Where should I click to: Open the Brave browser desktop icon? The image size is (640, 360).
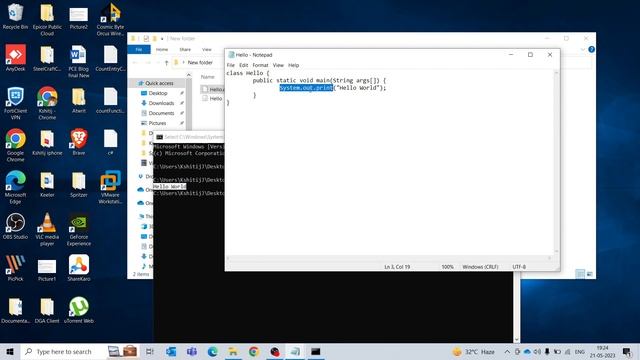click(79, 142)
